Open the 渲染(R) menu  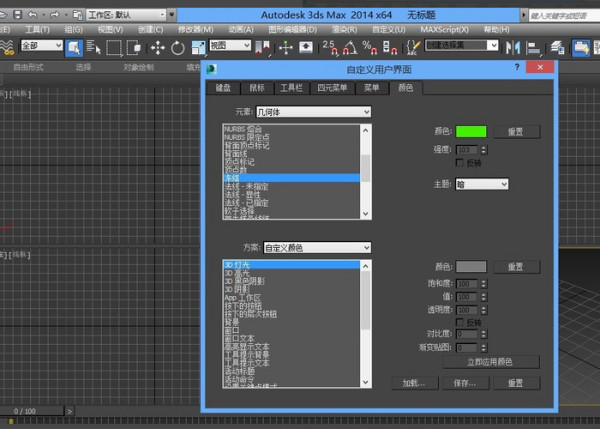[344, 29]
